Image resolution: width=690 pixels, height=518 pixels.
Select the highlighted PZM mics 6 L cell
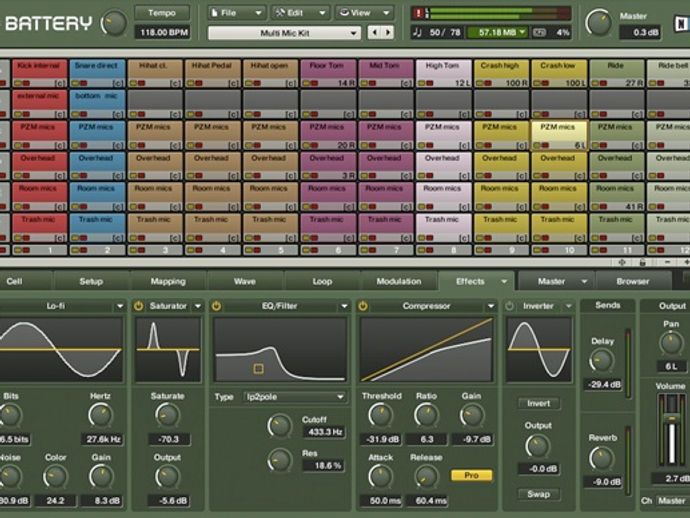pos(559,136)
